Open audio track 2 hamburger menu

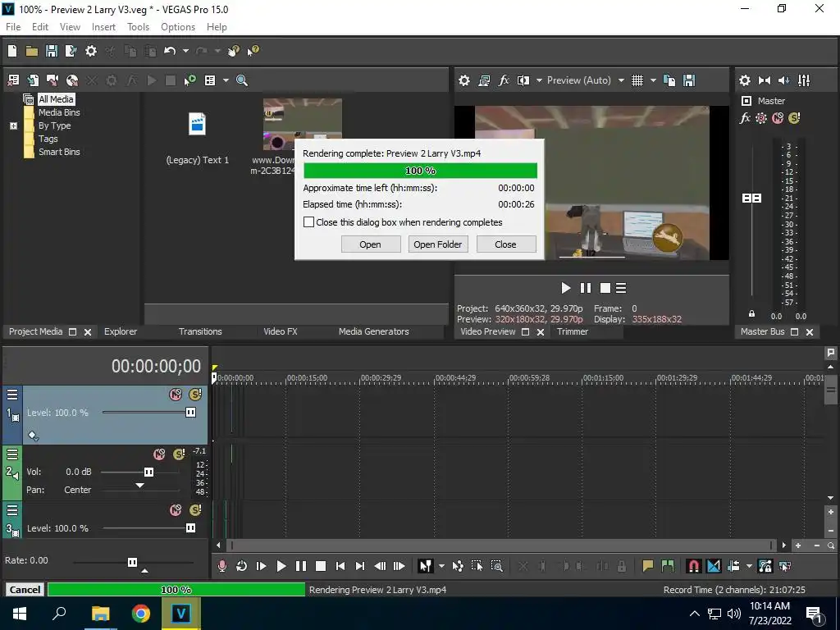click(12, 454)
